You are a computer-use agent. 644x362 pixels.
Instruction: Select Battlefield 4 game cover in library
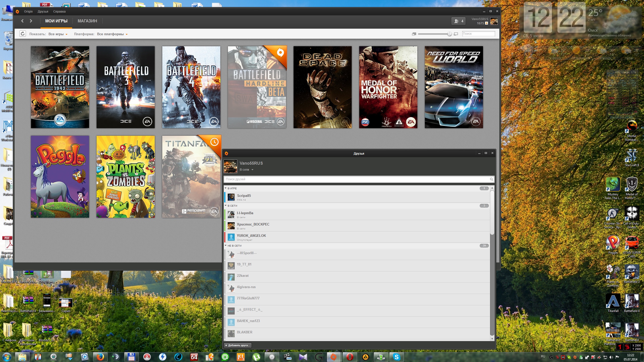coord(191,87)
